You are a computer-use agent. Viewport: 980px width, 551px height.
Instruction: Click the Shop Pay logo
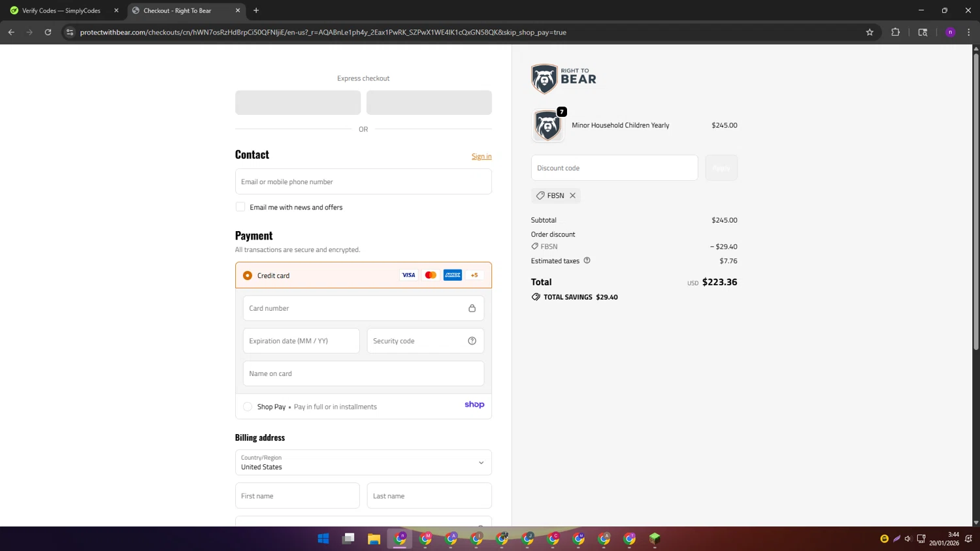[474, 405]
